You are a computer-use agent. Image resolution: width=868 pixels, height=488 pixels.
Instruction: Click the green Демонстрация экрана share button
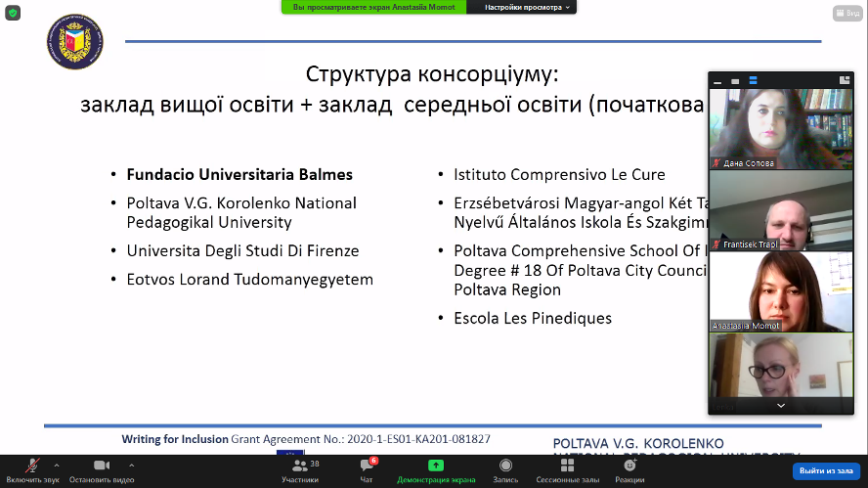click(436, 470)
